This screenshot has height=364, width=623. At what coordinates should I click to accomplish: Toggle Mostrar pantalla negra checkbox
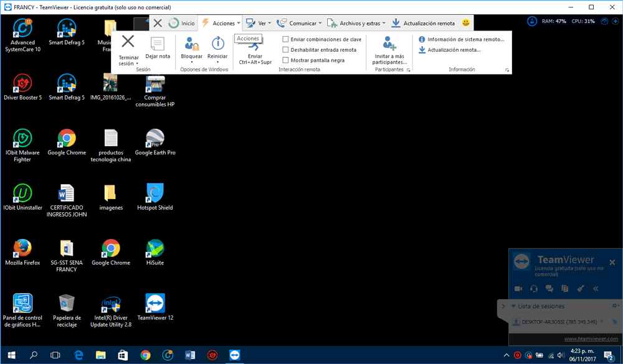[x=285, y=60]
